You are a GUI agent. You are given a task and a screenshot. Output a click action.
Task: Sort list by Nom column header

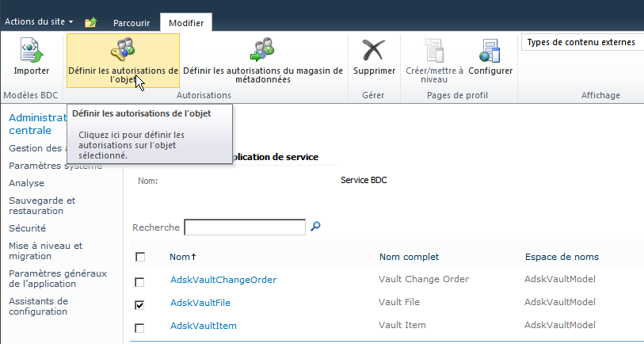click(x=181, y=257)
